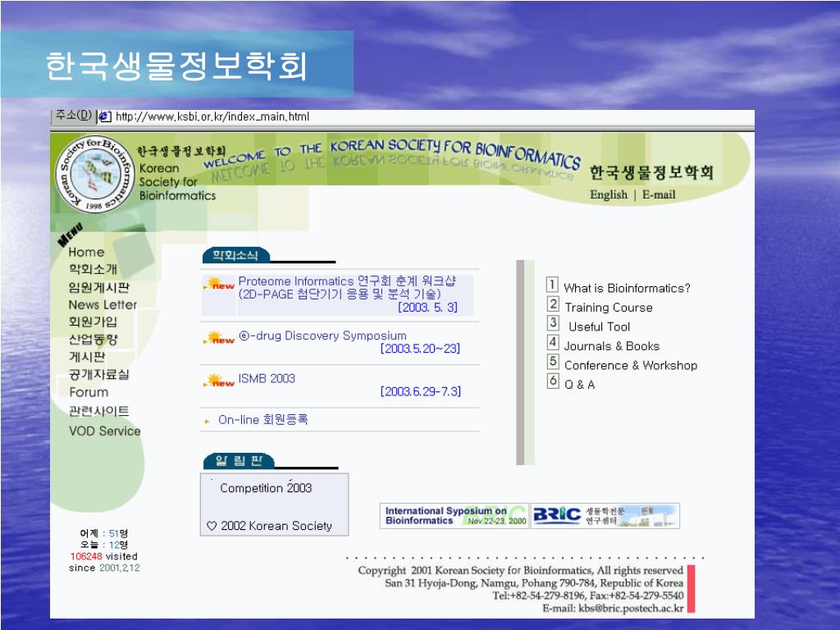Click the date range [2003.5.20~23]
Viewport: 840px width, 630px height.
coord(420,349)
